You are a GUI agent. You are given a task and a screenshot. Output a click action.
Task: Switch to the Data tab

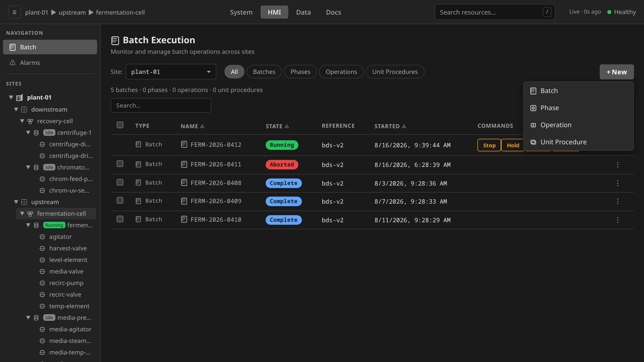click(x=303, y=12)
